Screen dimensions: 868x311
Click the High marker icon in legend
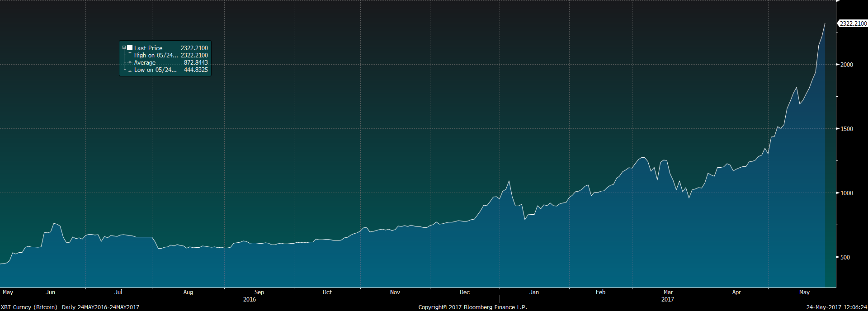click(x=130, y=55)
